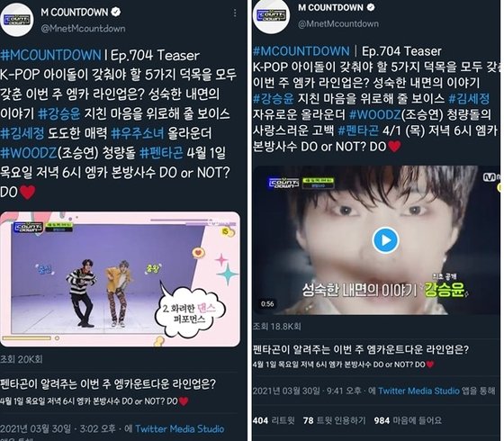Open the #강승윤 hashtag in left tweet
The height and width of the screenshot is (441, 504).
coord(59,113)
